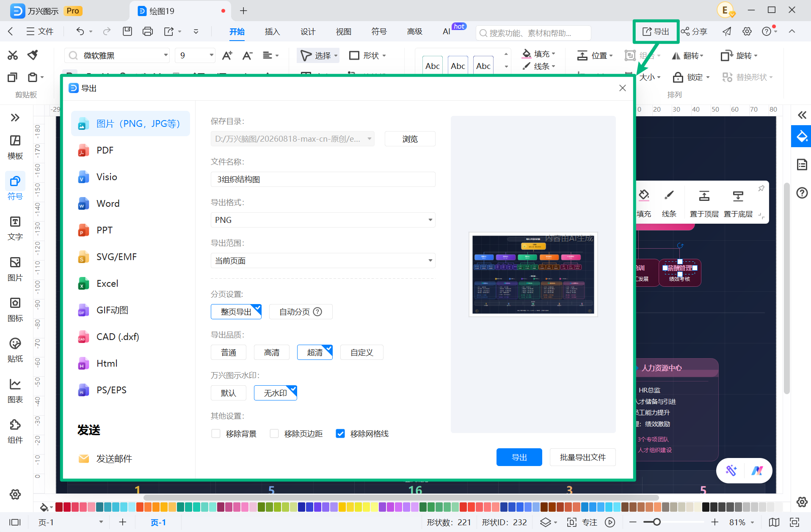The image size is (811, 532).
Task: Click the 批量导出文件 button
Action: point(583,457)
